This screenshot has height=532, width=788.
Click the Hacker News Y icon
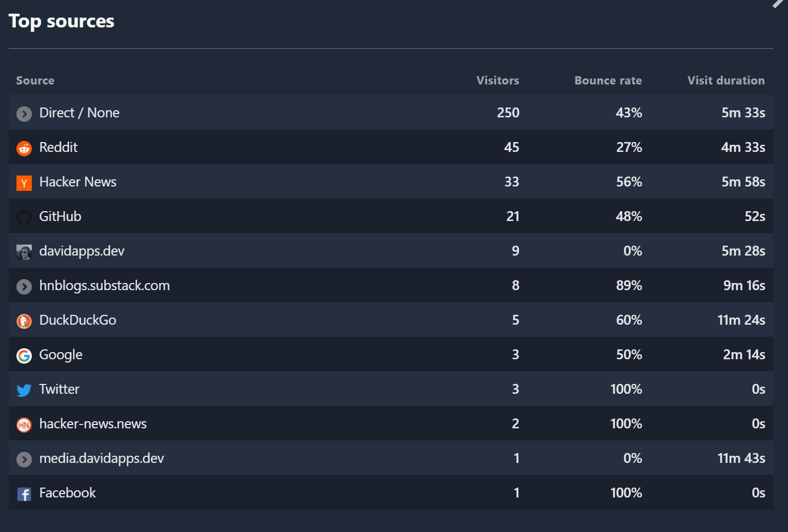[24, 183]
